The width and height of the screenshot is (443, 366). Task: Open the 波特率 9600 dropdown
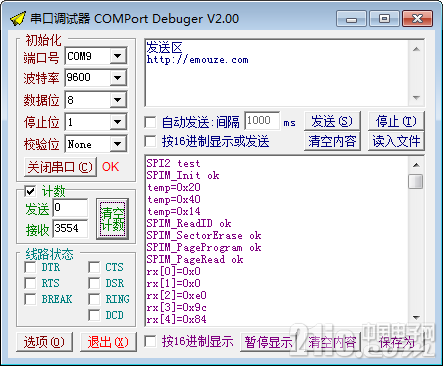coord(118,78)
